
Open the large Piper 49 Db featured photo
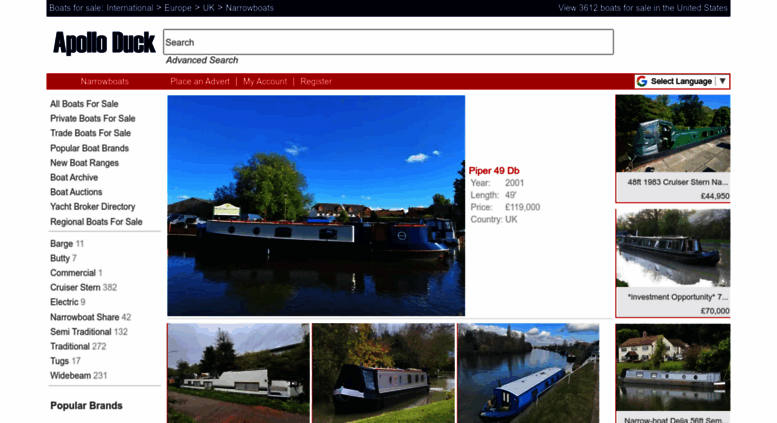[x=316, y=206]
